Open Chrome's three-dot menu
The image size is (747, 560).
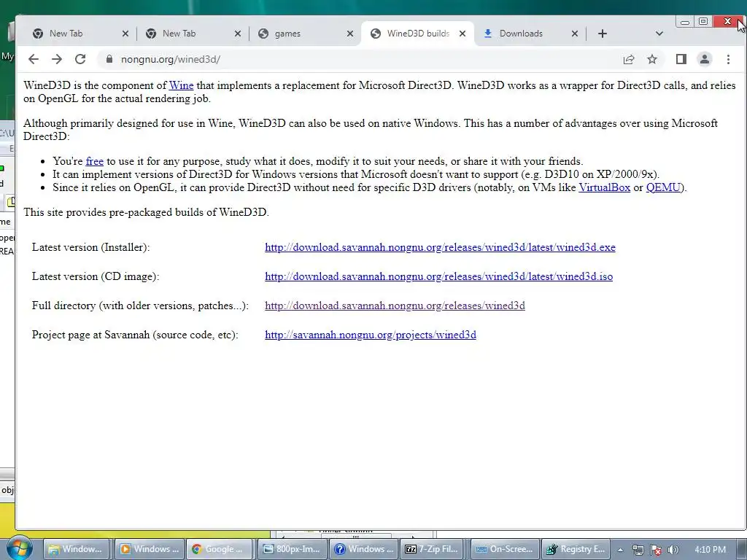point(729,59)
